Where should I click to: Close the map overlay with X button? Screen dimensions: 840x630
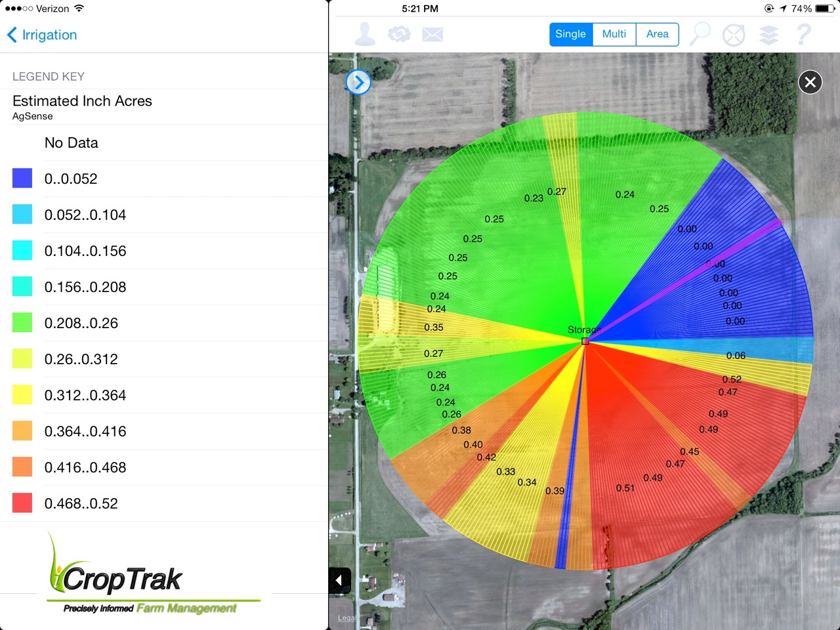click(x=810, y=82)
